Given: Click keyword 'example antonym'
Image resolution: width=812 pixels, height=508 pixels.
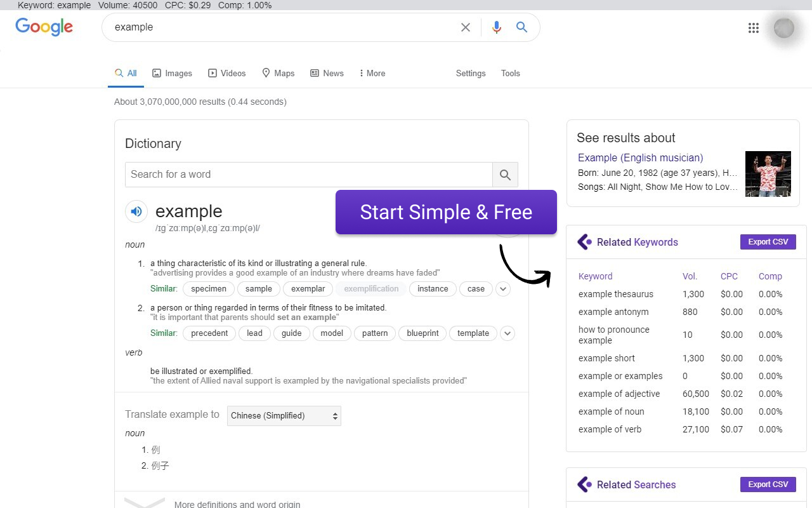Looking at the screenshot, I should tap(613, 312).
